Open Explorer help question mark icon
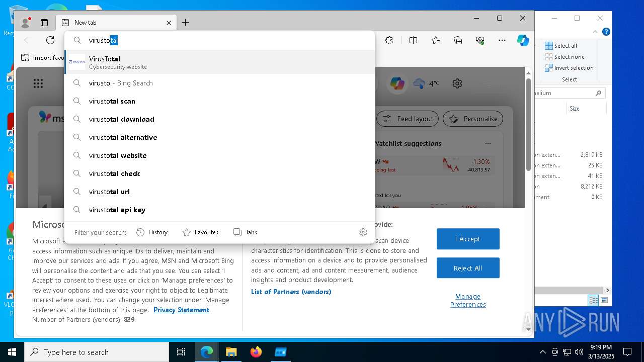 coord(606,32)
